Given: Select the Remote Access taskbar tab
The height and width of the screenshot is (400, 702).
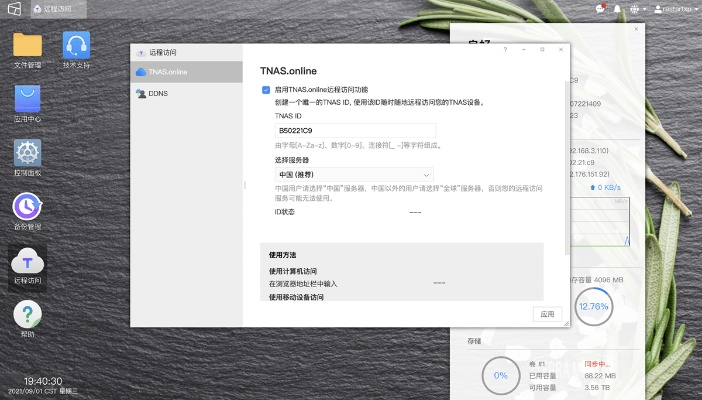Looking at the screenshot, I should coord(59,9).
